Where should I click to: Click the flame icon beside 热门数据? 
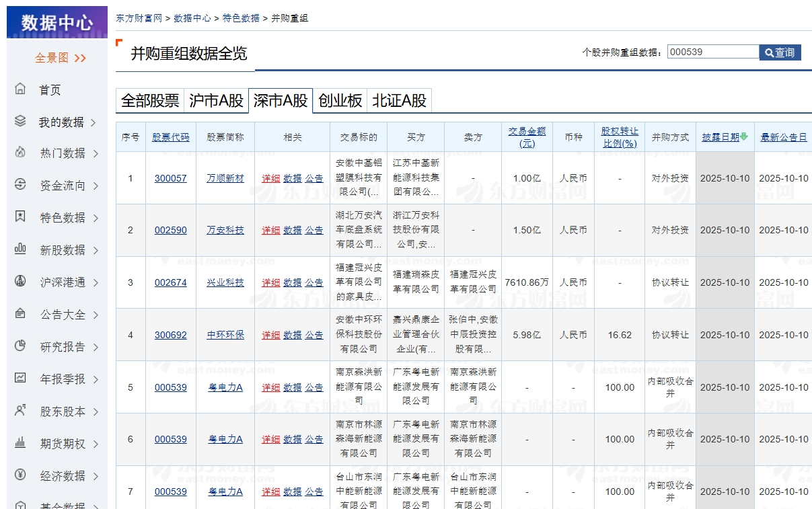[x=20, y=153]
